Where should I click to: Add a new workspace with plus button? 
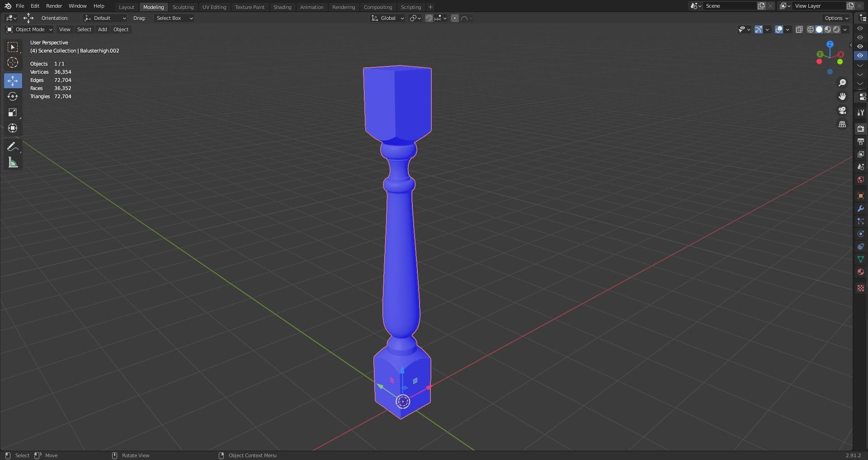point(430,7)
